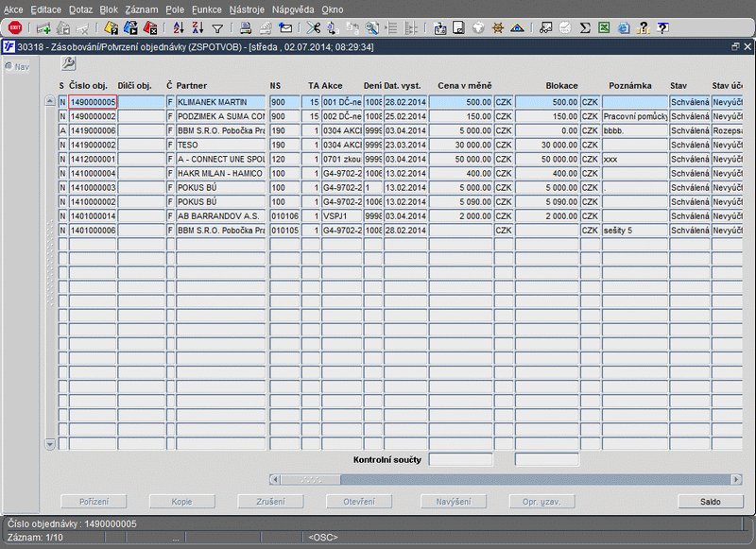Export to Excel using green icon
Screen dimensions: 756x549
604,28
